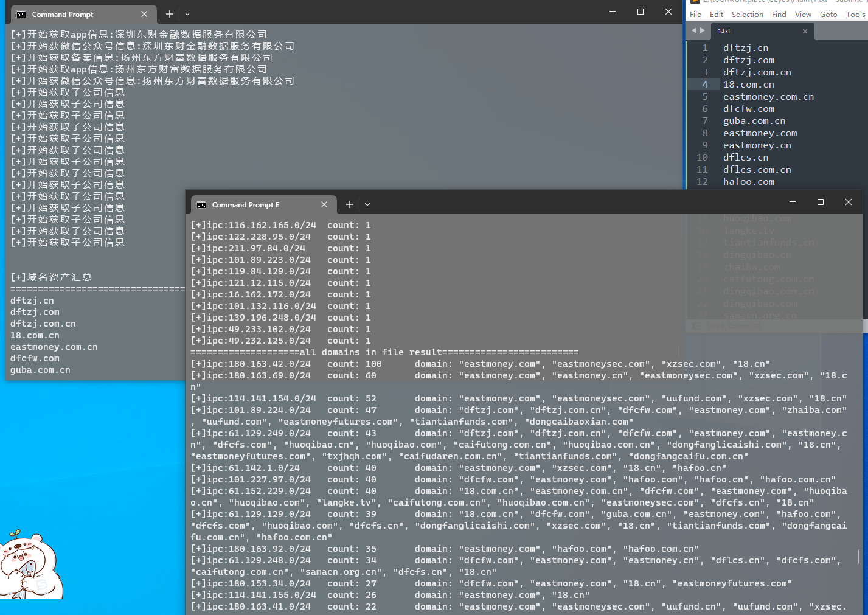The image size is (868, 615).
Task: Click 'eastmoney.com' on line 8 in Sublime
Action: tap(760, 133)
